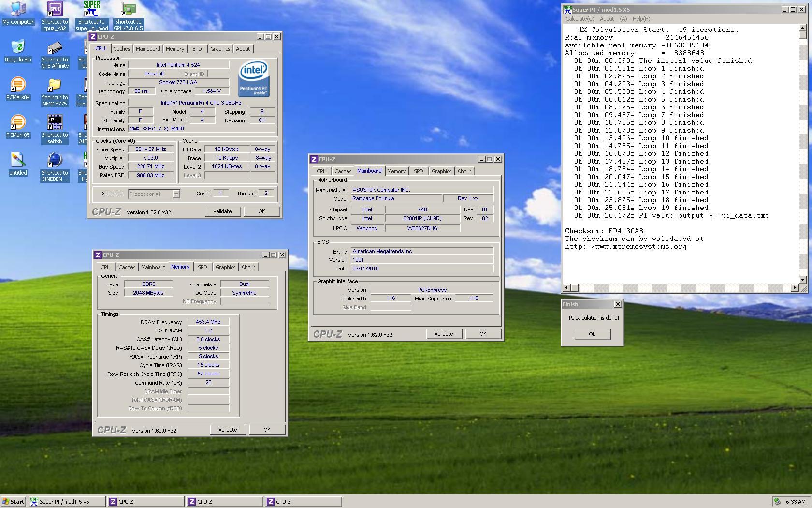Click Validate in the Mainboard tab window
The width and height of the screenshot is (812, 508).
point(444,334)
